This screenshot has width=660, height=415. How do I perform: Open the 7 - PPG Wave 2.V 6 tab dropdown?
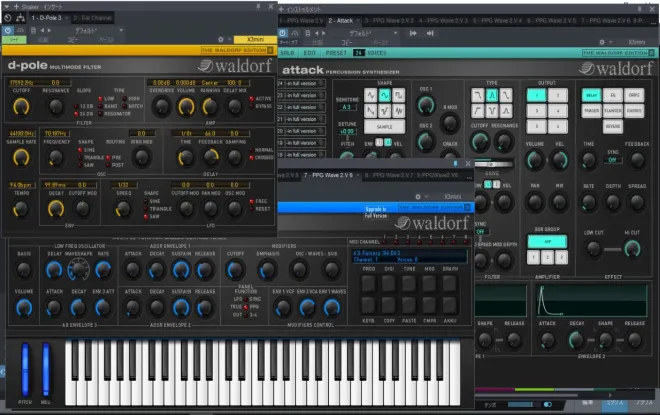(358, 175)
